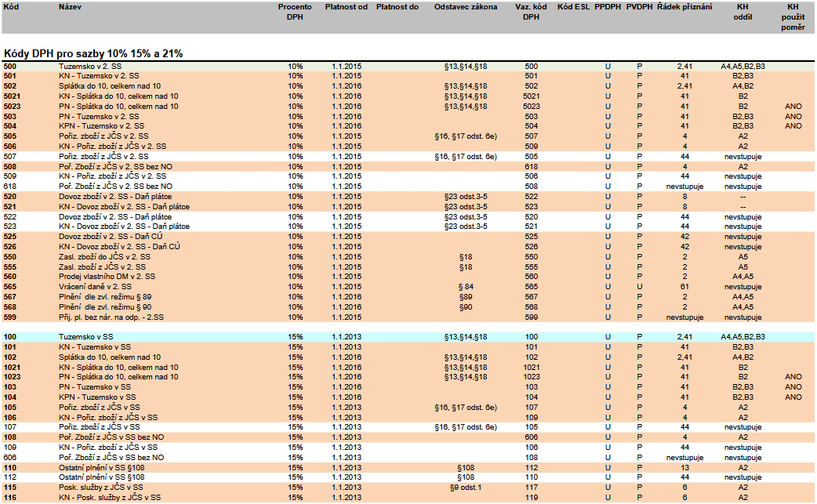This screenshot has height=504, width=817.
Task: Select the Procento DPH column header
Action: point(295,11)
